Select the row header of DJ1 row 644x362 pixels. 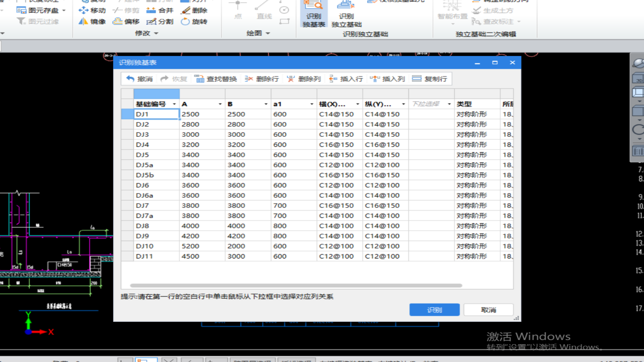[127, 114]
